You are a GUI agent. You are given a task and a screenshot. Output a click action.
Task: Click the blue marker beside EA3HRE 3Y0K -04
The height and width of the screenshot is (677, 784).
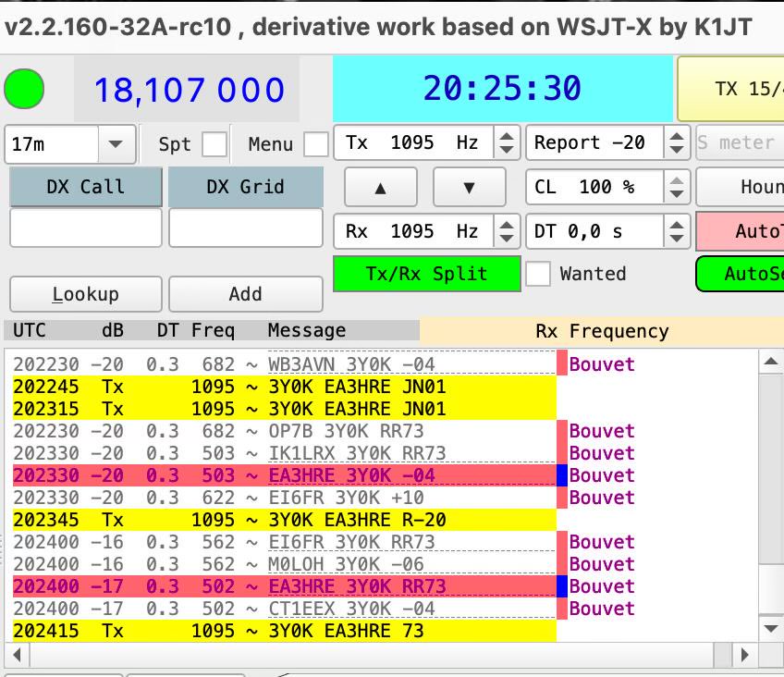[562, 475]
